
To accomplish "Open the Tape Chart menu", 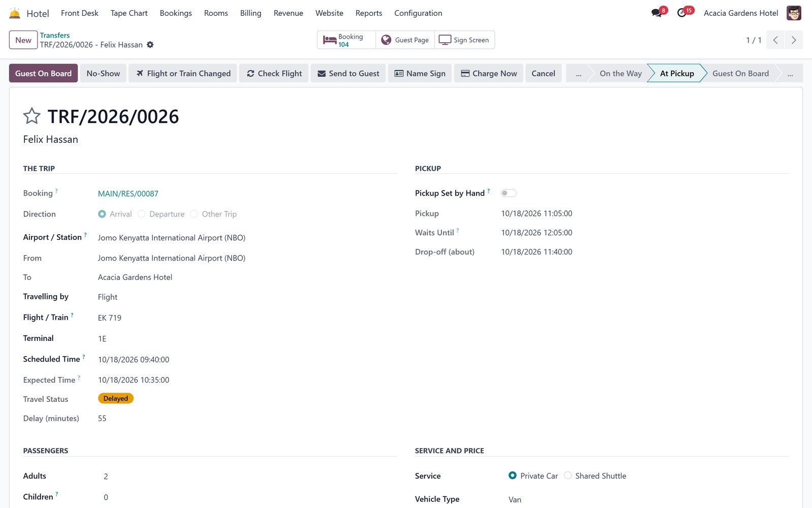I will click(x=129, y=13).
